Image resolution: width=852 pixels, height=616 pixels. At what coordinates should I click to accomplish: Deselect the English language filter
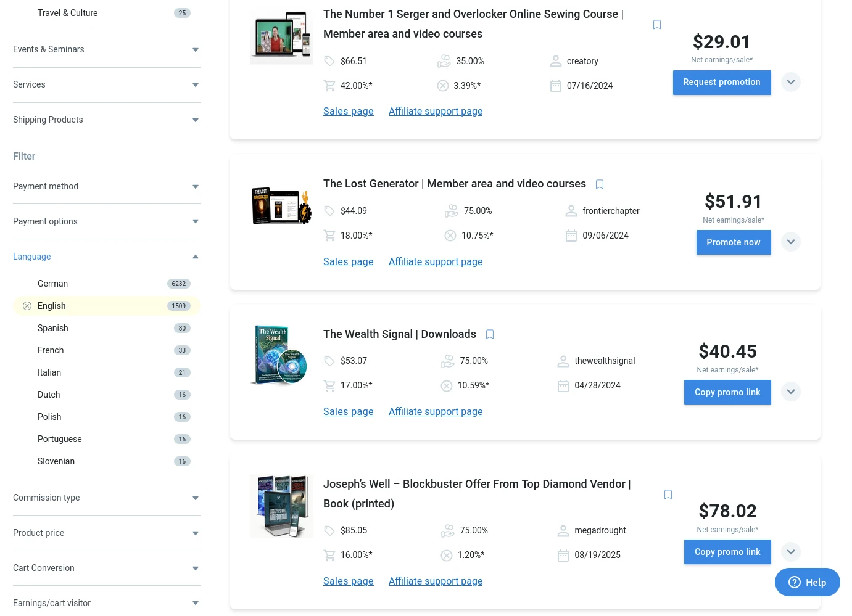(27, 306)
